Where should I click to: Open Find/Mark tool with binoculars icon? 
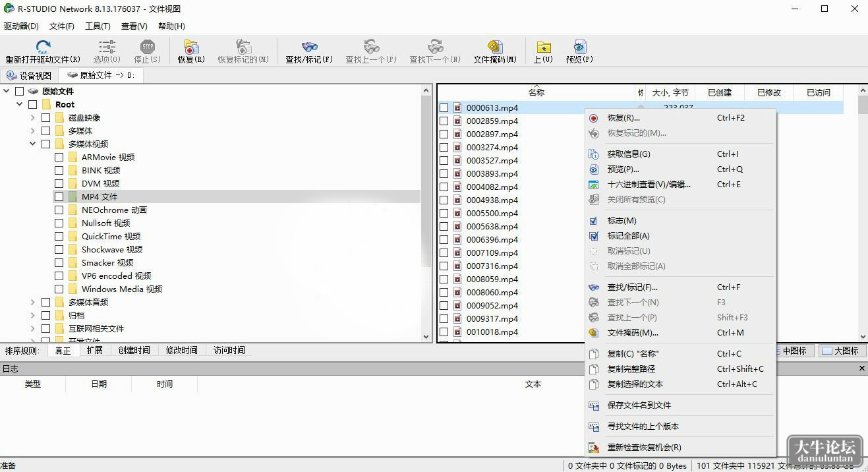click(x=310, y=47)
